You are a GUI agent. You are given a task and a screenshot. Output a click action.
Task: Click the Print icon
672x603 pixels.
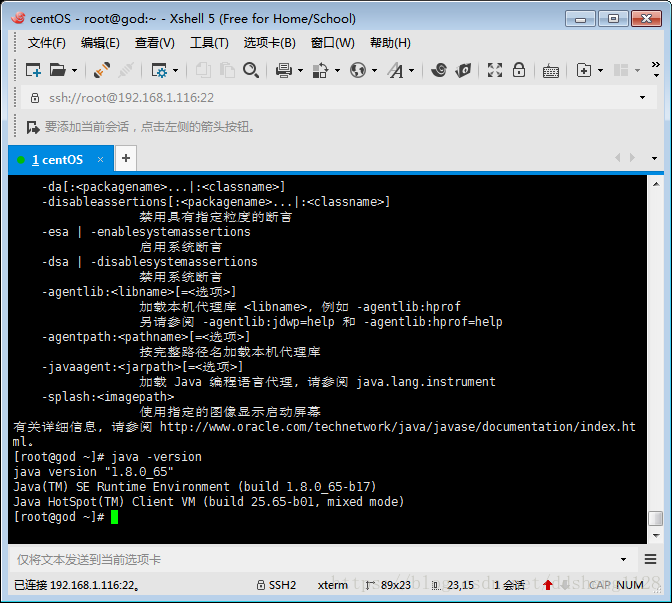pyautogui.click(x=284, y=70)
